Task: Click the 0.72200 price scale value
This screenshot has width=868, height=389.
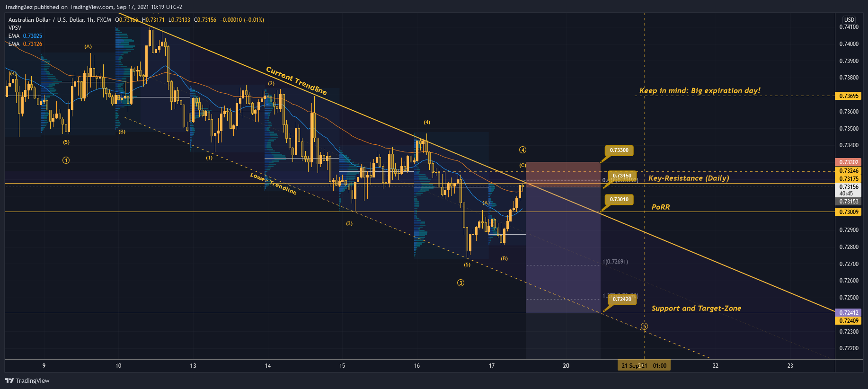Action: pyautogui.click(x=849, y=348)
